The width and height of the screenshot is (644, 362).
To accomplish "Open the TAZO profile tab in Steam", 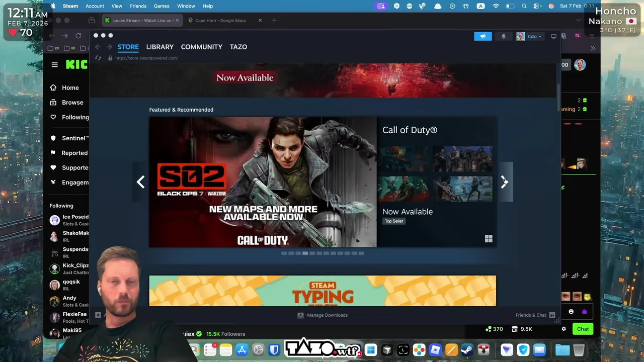I will pyautogui.click(x=238, y=47).
